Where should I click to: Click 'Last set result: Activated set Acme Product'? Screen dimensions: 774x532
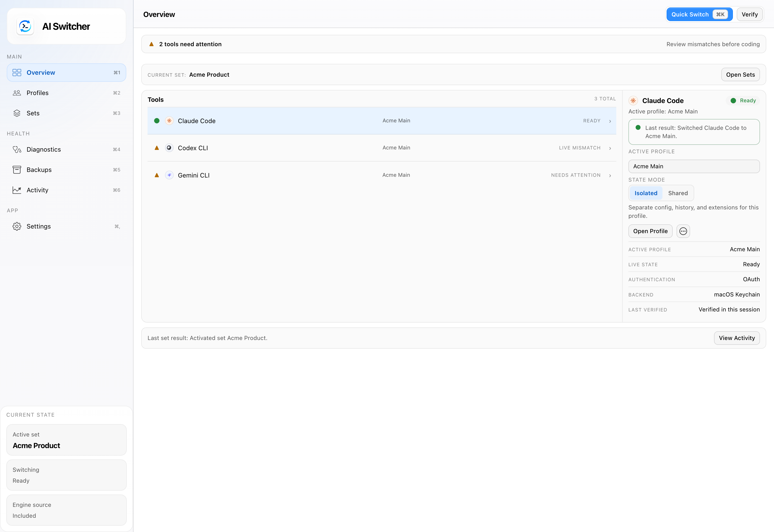(207, 338)
